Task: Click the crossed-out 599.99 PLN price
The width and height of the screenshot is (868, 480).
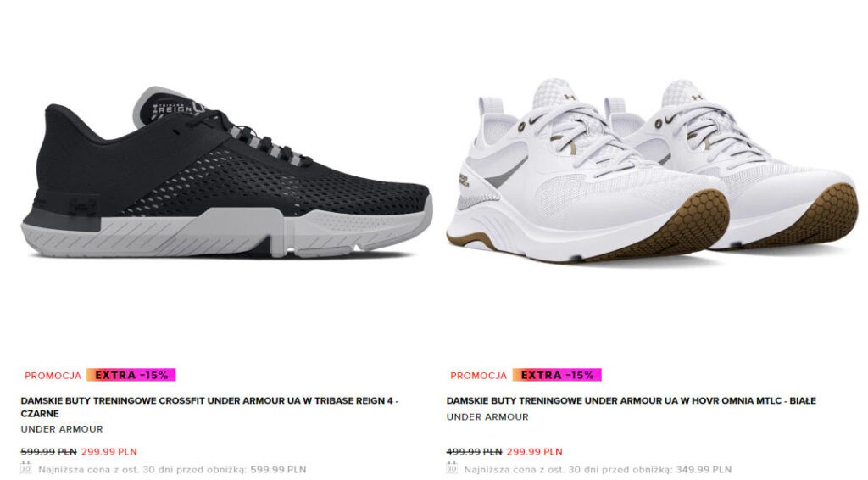Action: click(x=48, y=452)
